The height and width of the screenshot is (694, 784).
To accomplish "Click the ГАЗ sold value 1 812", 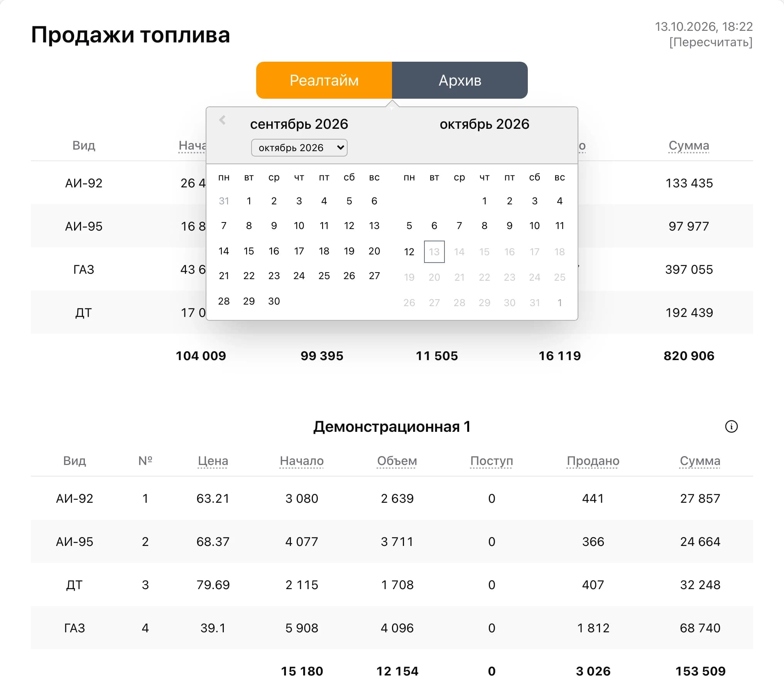I will coord(593,628).
